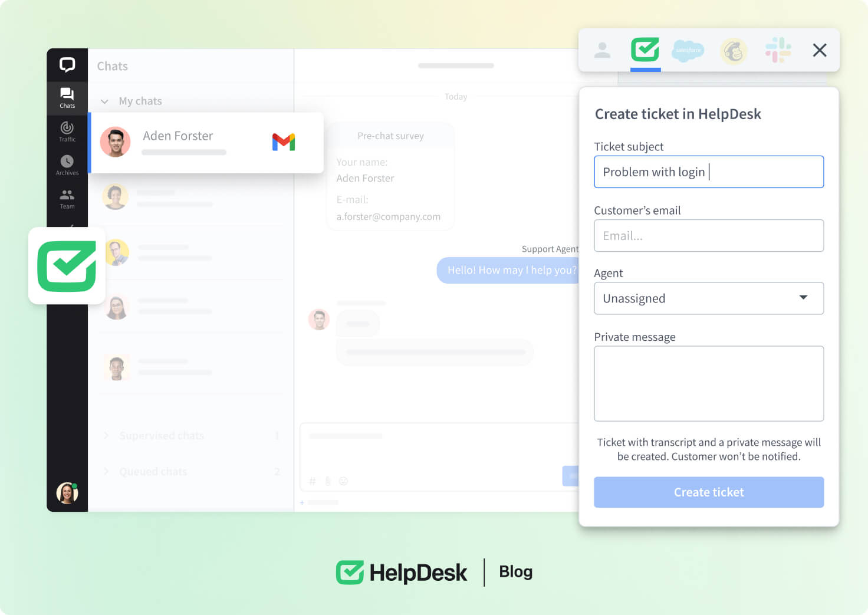This screenshot has height=615, width=868.
Task: Open the Traffic section in sidebar
Action: tap(67, 131)
